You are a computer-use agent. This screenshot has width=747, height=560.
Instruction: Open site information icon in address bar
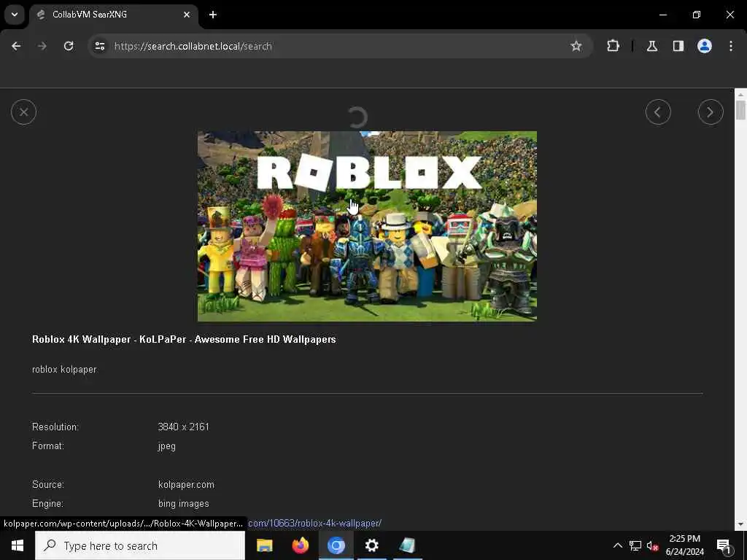tap(99, 46)
